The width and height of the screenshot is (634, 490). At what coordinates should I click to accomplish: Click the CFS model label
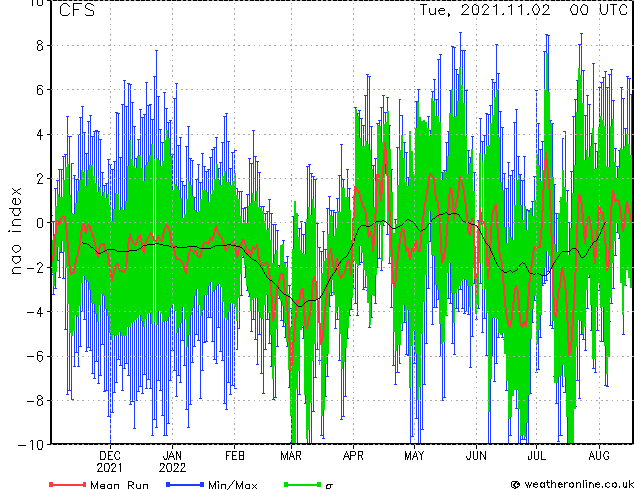click(77, 10)
